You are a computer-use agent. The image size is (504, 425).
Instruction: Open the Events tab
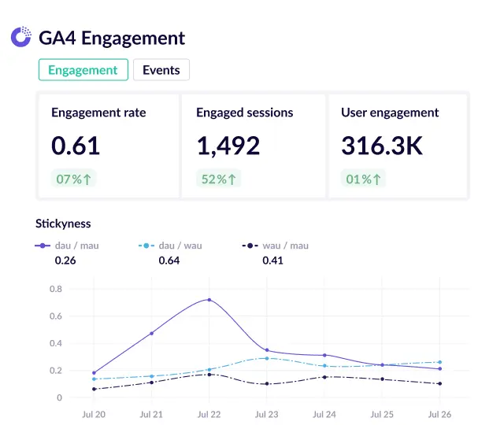pyautogui.click(x=161, y=70)
